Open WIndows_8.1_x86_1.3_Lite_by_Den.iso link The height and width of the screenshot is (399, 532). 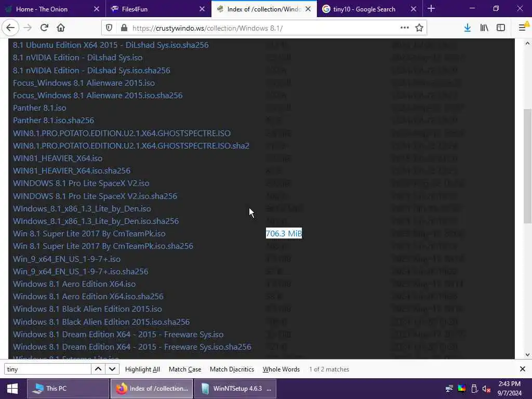pos(82,209)
